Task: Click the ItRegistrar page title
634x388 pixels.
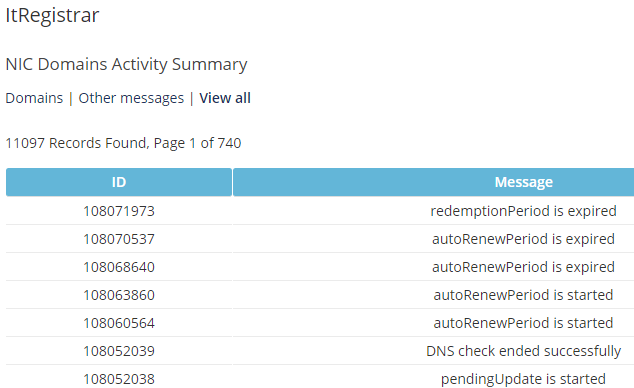Action: click(x=52, y=16)
